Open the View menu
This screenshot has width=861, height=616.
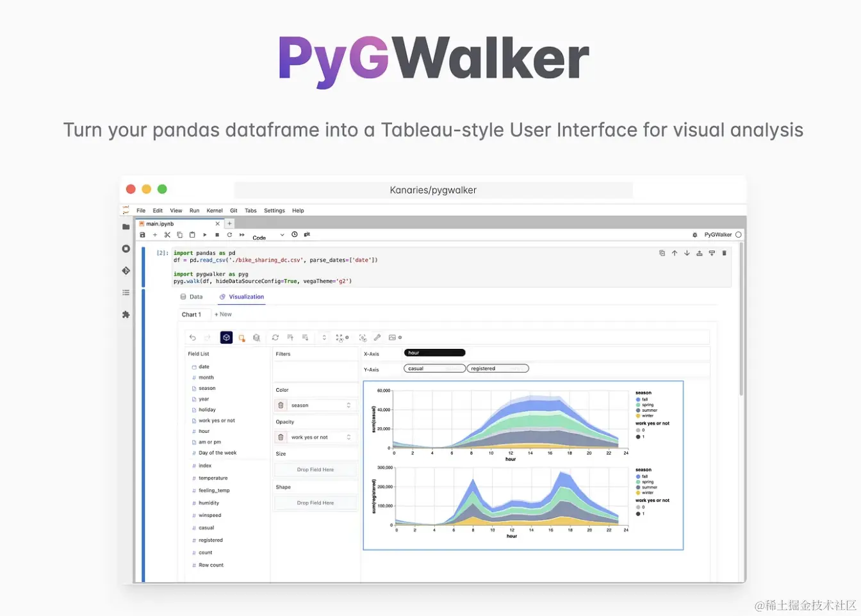coord(176,211)
